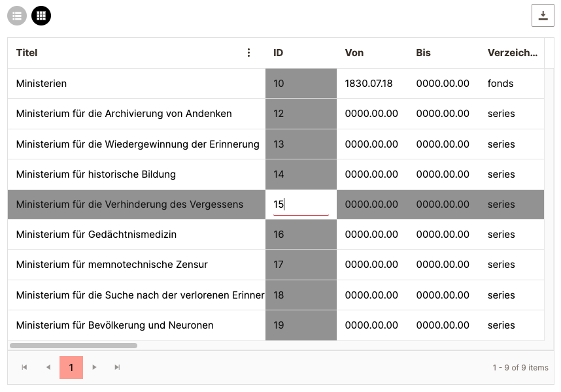561x392 pixels.
Task: Sort by Verzeichnungsstufe column header
Action: (513, 53)
